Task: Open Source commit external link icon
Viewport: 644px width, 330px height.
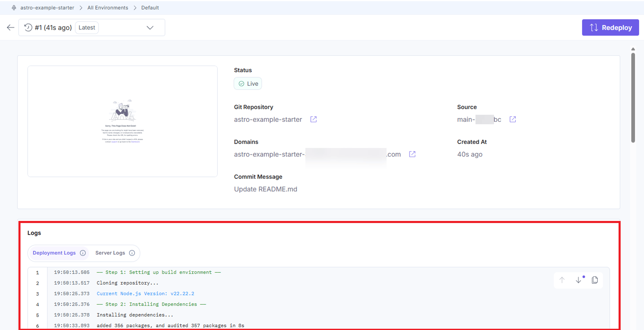Action: click(513, 119)
